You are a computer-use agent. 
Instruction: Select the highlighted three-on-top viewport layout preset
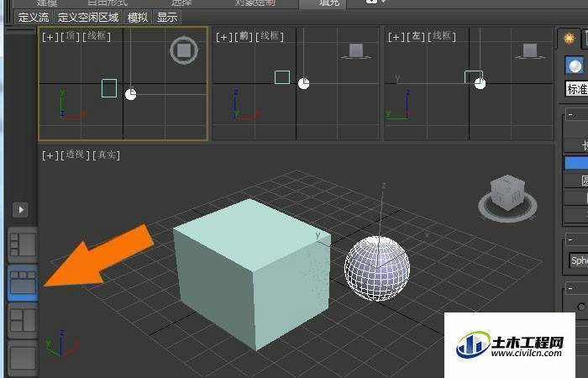(23, 283)
